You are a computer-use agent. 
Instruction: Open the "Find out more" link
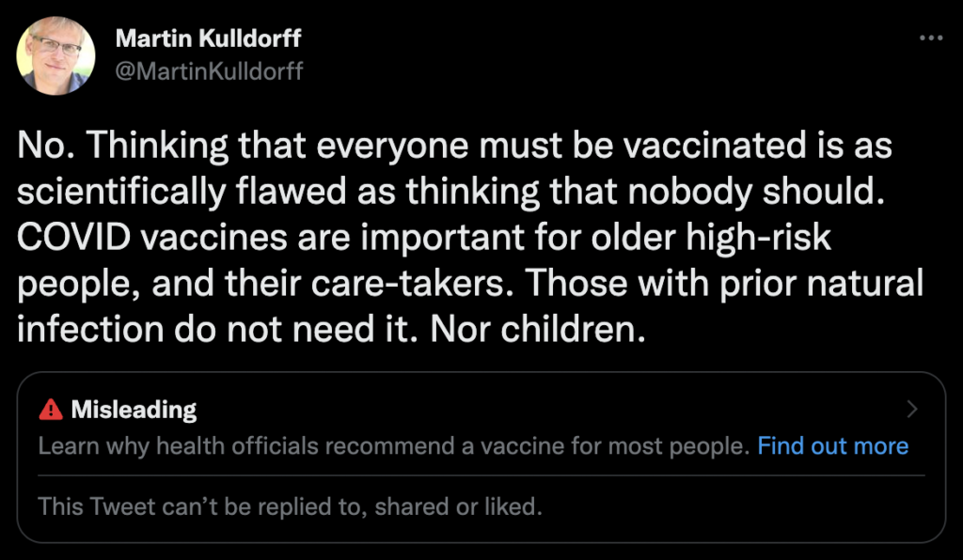tap(832, 445)
